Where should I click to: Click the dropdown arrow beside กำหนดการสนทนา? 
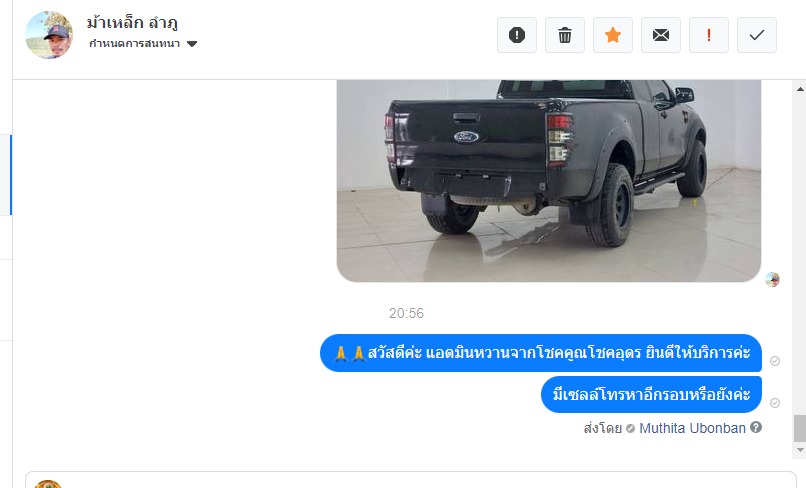[192, 44]
